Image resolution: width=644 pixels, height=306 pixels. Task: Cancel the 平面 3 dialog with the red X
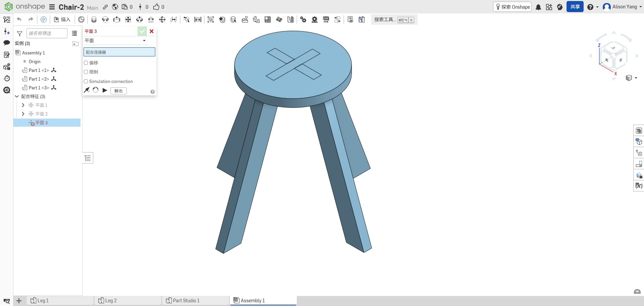pos(152,31)
